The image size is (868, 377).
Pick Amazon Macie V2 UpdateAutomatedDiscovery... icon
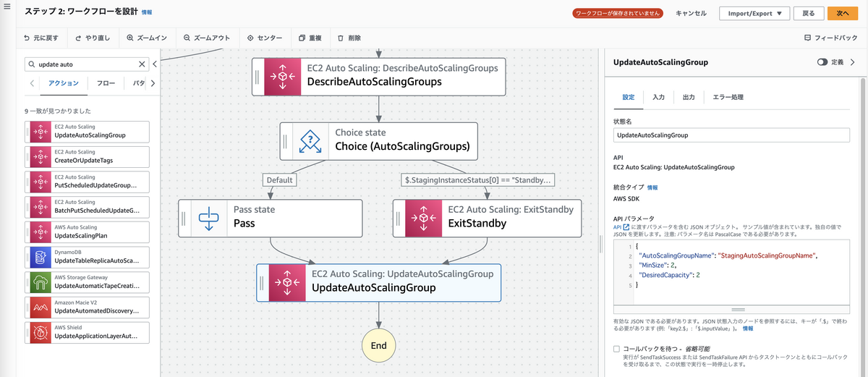pyautogui.click(x=40, y=308)
